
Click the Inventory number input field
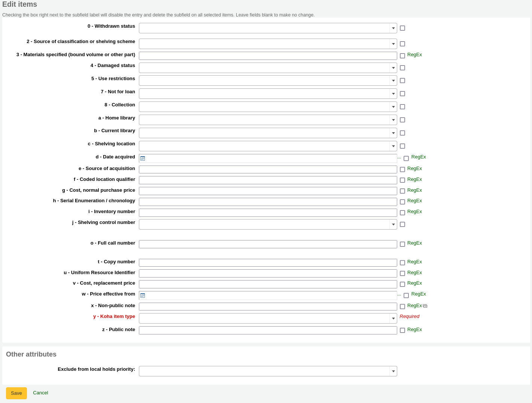coord(268,212)
